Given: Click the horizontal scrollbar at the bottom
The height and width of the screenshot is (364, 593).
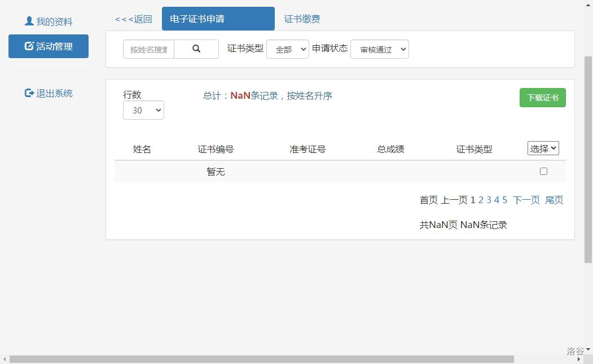Looking at the screenshot, I should coord(261,359).
